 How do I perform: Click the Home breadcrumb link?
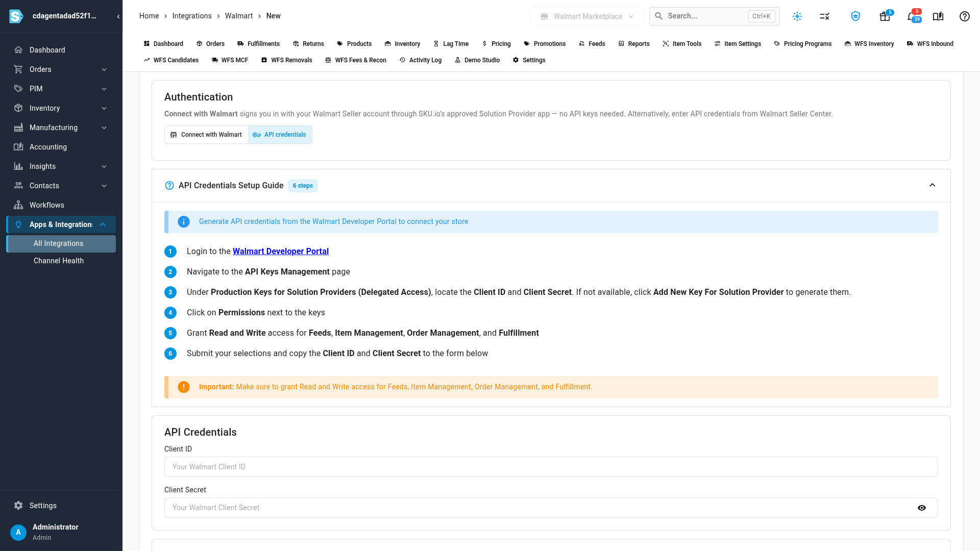click(149, 16)
